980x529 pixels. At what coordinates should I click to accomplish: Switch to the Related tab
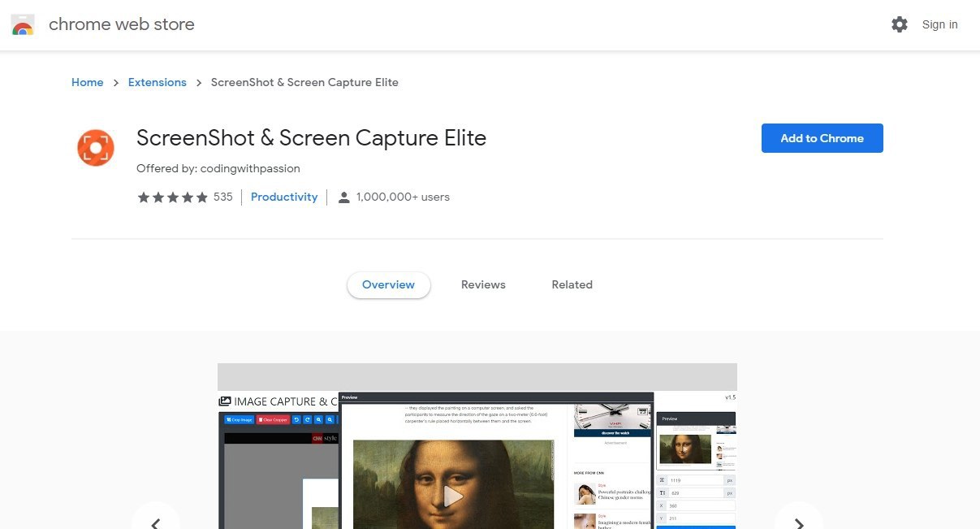coord(572,284)
